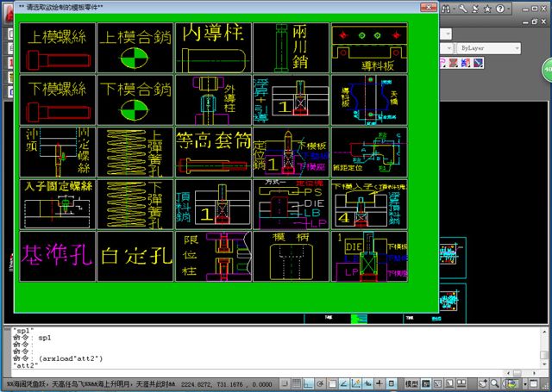Click the wrench tools icon
Screen dimensions: 552x392
[463, 9]
